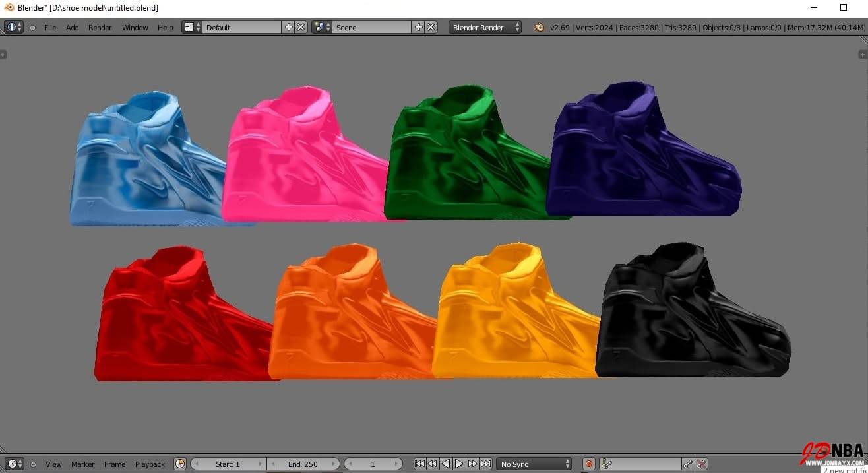
Task: Collapse the top header pulldown menus
Action: tap(33, 28)
